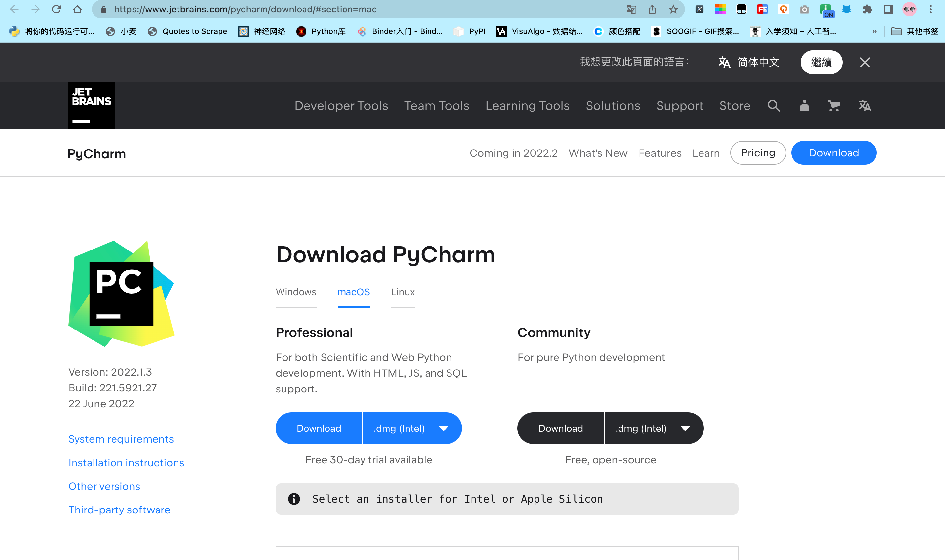Click the 繼續 continue button

click(821, 62)
